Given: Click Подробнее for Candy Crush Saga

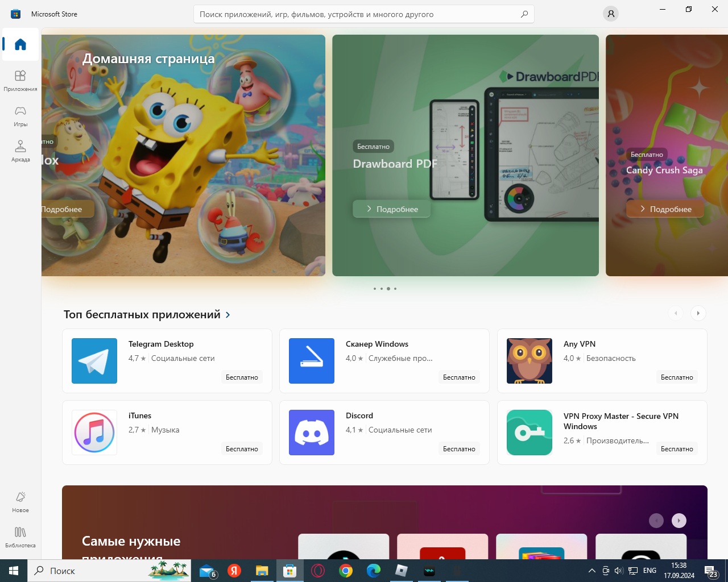Looking at the screenshot, I should click(665, 209).
